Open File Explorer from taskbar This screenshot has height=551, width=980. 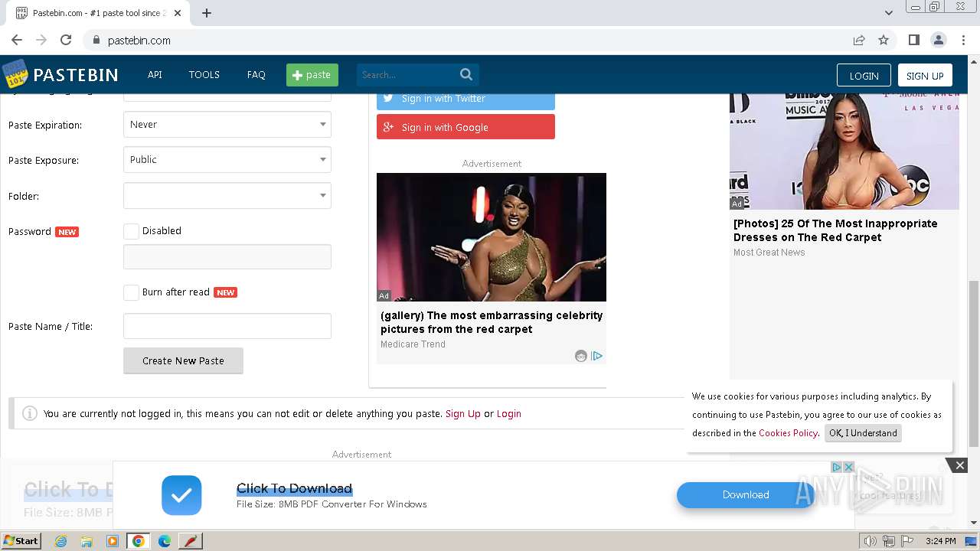point(87,541)
